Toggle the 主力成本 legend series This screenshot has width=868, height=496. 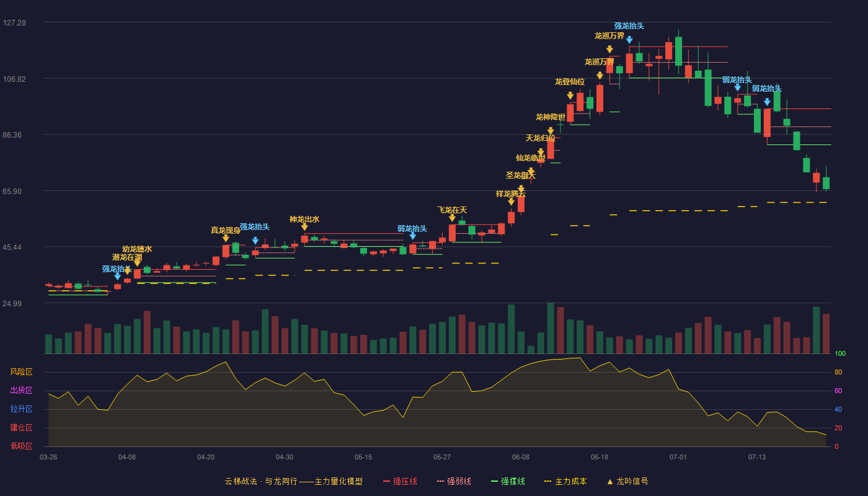coord(565,481)
